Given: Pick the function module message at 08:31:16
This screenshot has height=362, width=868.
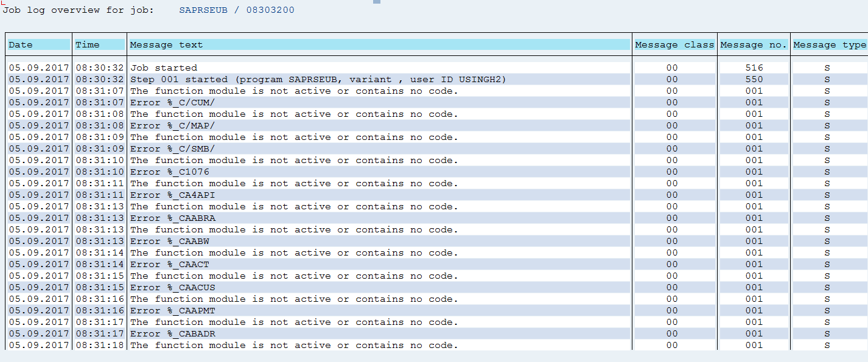Looking at the screenshot, I should (x=294, y=299).
